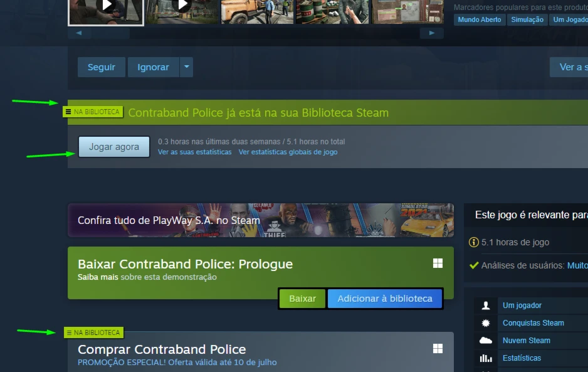Open Ver as suas estatísticas link
Viewport: 588px width, 372px height.
click(194, 152)
